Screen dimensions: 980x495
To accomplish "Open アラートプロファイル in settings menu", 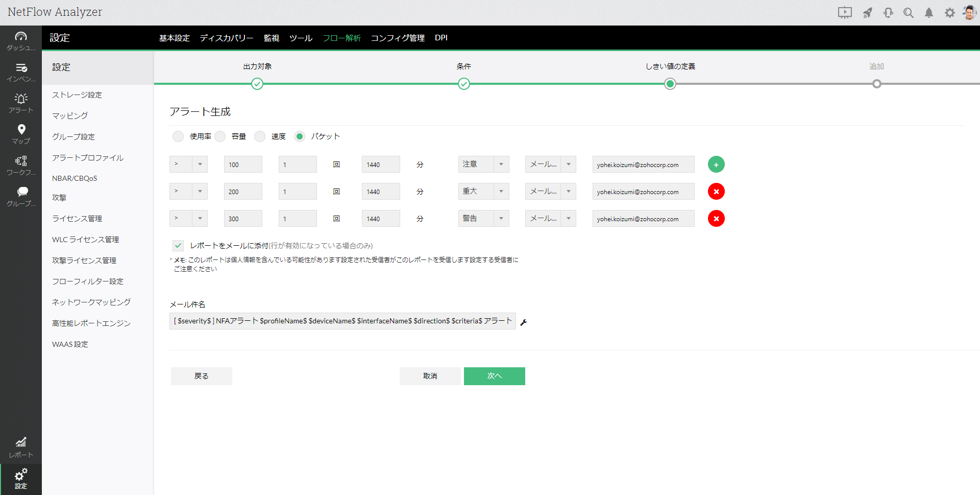I will coord(88,158).
